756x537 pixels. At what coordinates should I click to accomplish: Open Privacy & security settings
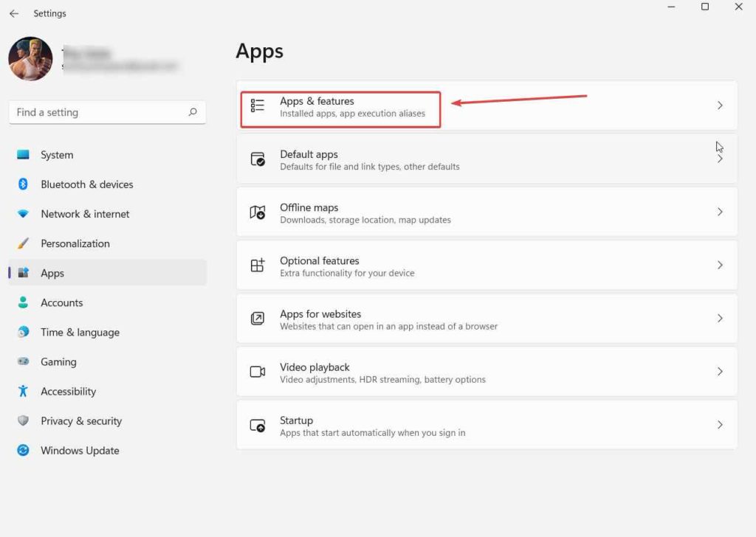point(81,420)
